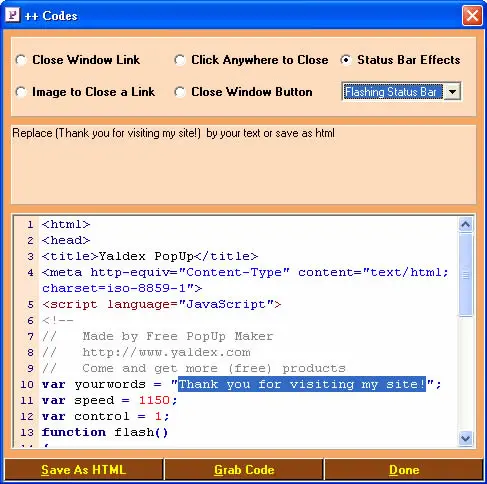Pick Image to Close a Link option
This screenshot has height=484, width=487.
[21, 92]
